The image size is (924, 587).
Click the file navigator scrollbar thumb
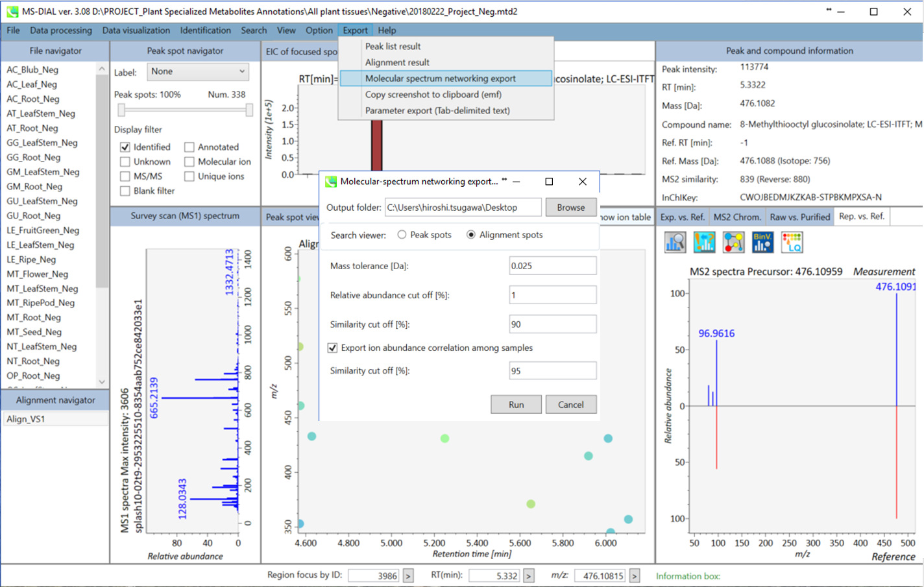click(x=102, y=182)
